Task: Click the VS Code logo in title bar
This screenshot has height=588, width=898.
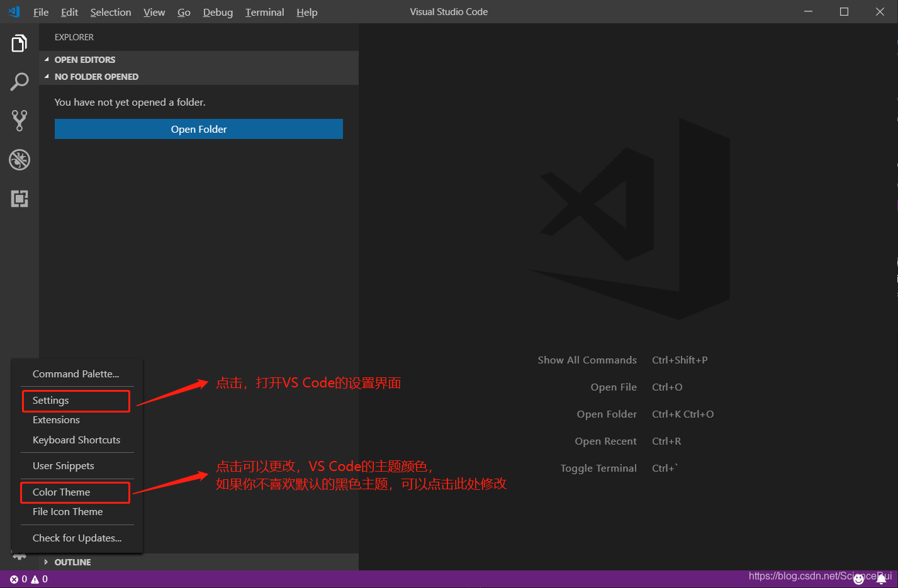Action: click(x=14, y=11)
